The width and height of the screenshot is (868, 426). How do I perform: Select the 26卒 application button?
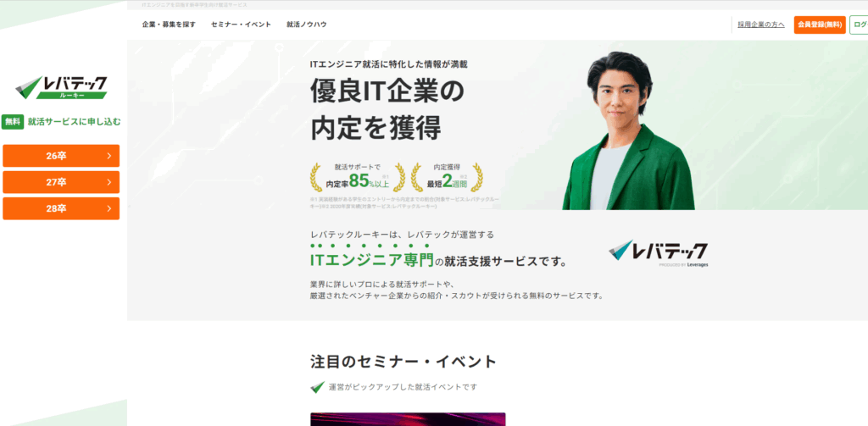pos(61,156)
